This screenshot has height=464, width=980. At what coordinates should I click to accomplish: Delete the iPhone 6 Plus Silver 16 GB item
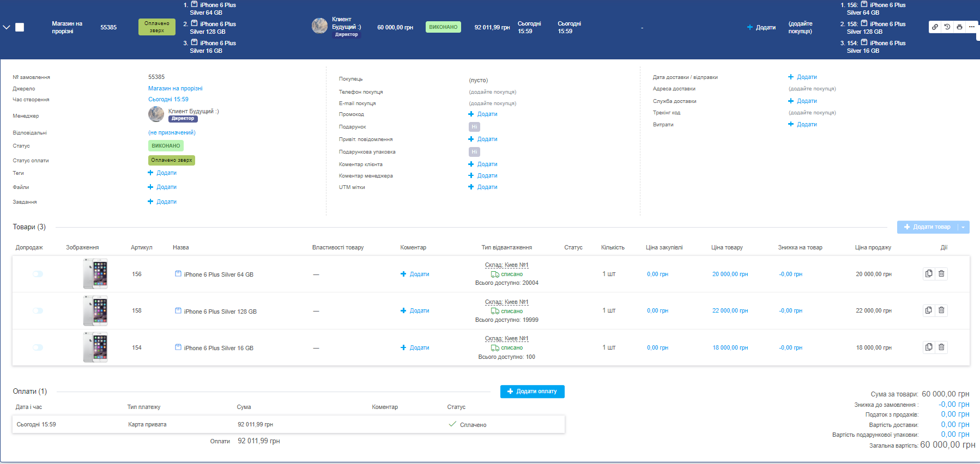tap(941, 347)
